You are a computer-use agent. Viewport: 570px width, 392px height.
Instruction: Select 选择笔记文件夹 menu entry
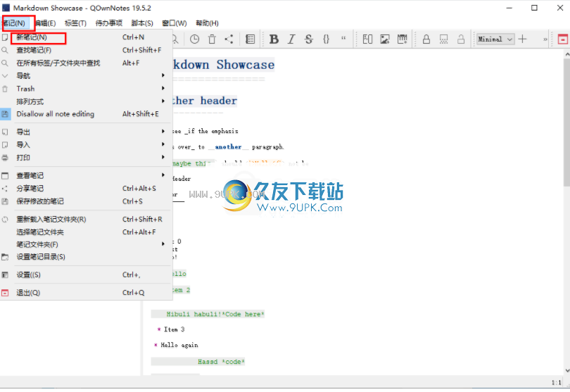click(86, 232)
